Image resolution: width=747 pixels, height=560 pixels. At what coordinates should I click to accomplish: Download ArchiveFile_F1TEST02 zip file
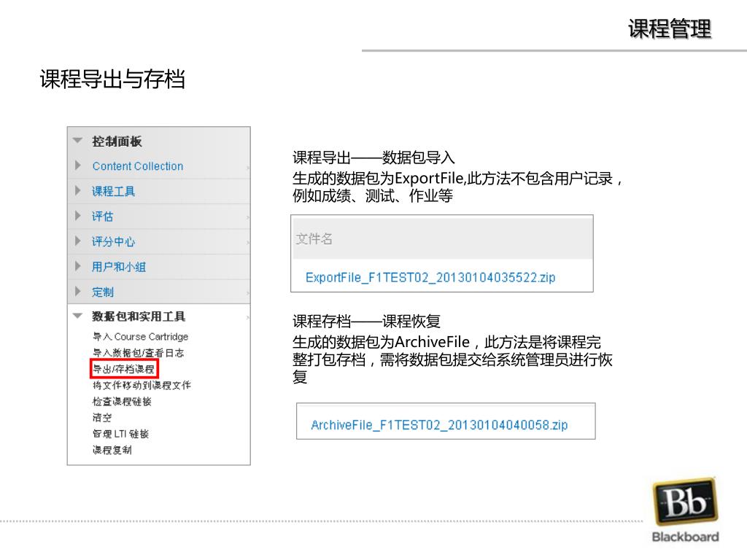[x=439, y=425]
